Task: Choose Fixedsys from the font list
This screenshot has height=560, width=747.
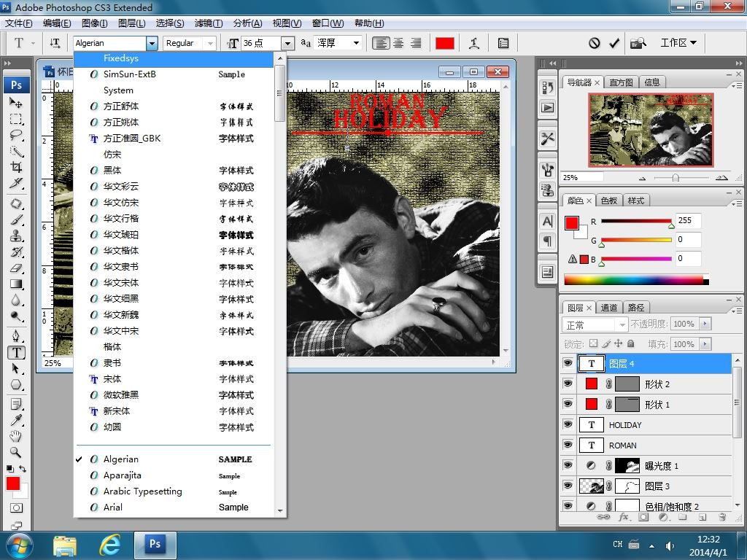Action: coord(174,58)
